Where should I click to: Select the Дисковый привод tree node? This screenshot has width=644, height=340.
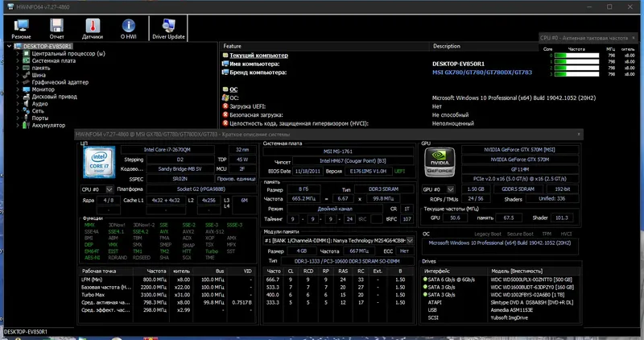[54, 97]
